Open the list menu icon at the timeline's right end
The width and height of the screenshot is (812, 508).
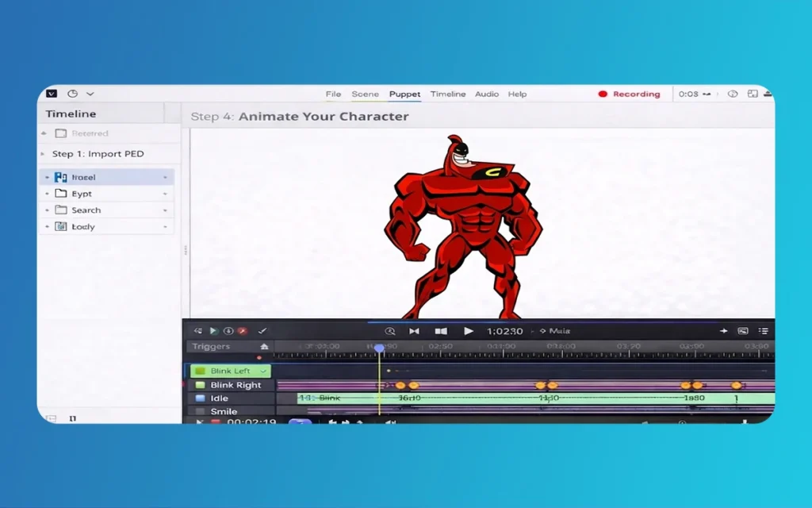[x=764, y=331]
